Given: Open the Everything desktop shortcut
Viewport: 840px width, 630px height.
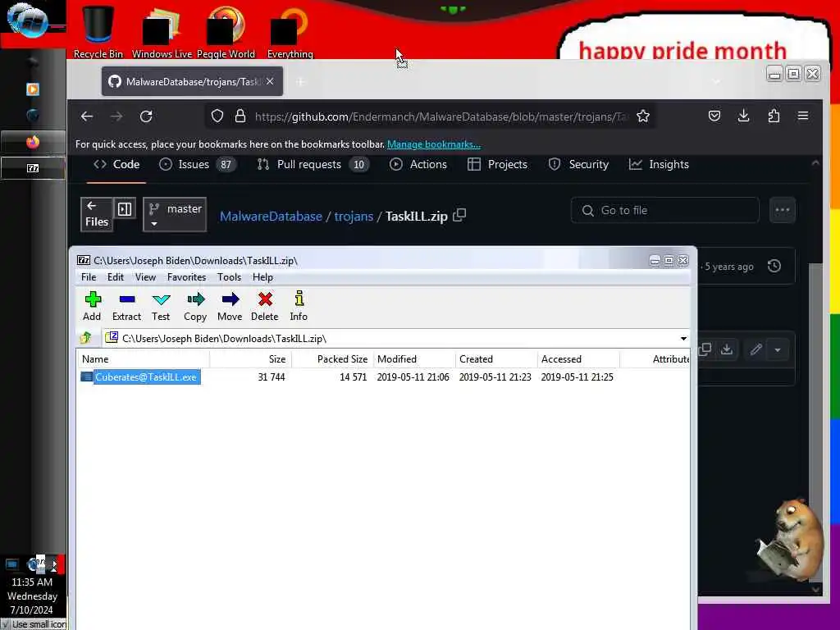Looking at the screenshot, I should tap(290, 31).
